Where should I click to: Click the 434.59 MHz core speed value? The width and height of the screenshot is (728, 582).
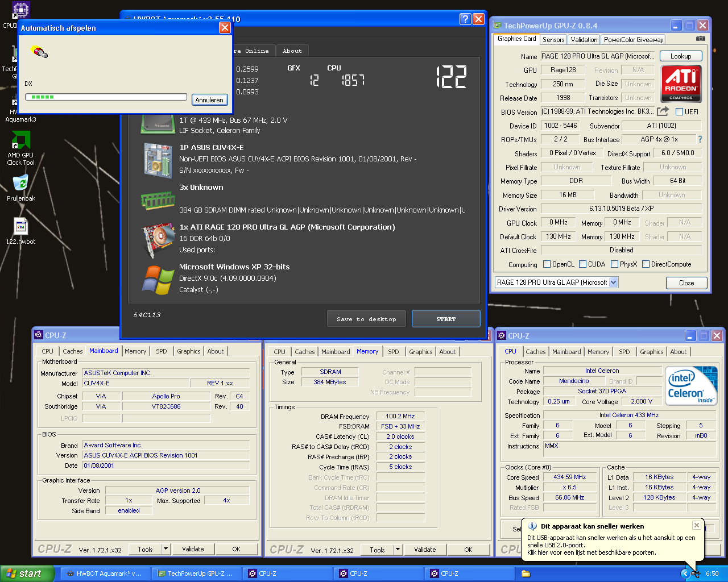coord(570,477)
